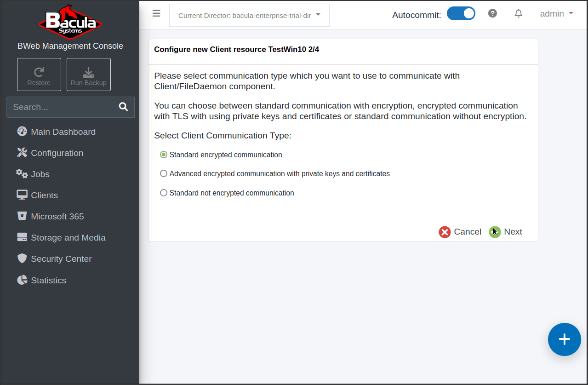588x385 pixels.
Task: Open the admin user dropdown
Action: pos(557,14)
